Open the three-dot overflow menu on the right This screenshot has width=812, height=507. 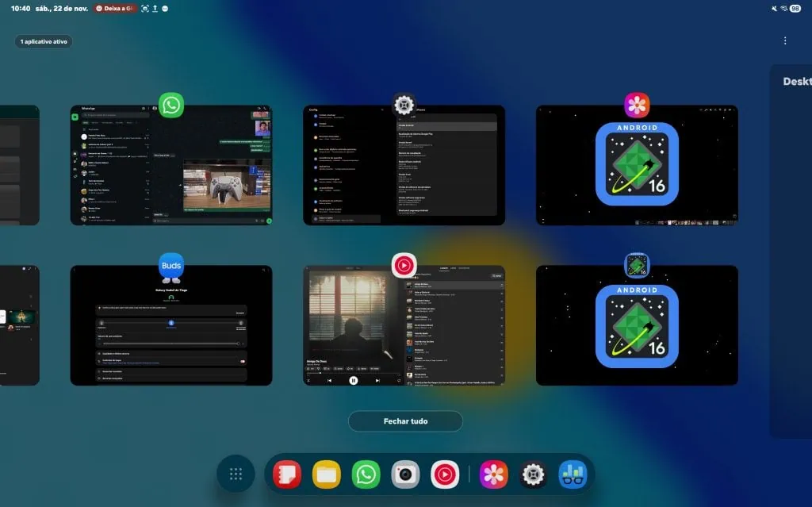tap(785, 40)
